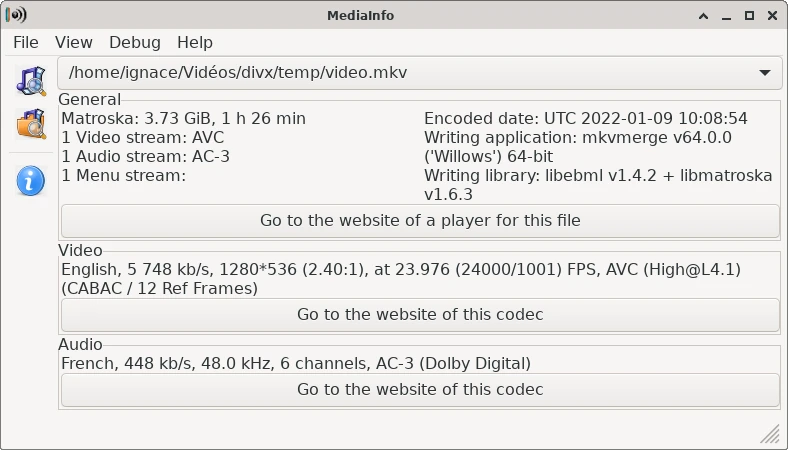This screenshot has width=788, height=450.
Task: Open the View menu
Action: click(x=73, y=42)
